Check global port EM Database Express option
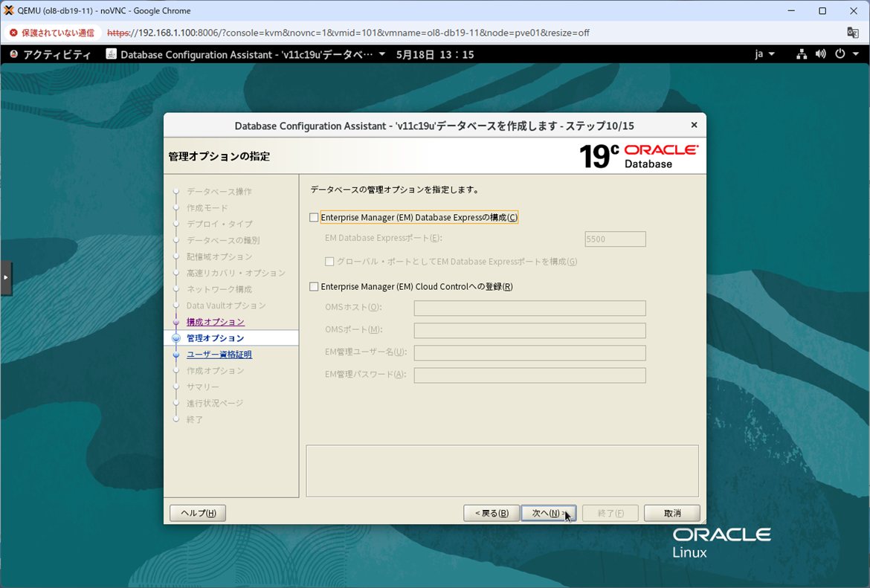Viewport: 870px width, 588px height. tap(329, 261)
